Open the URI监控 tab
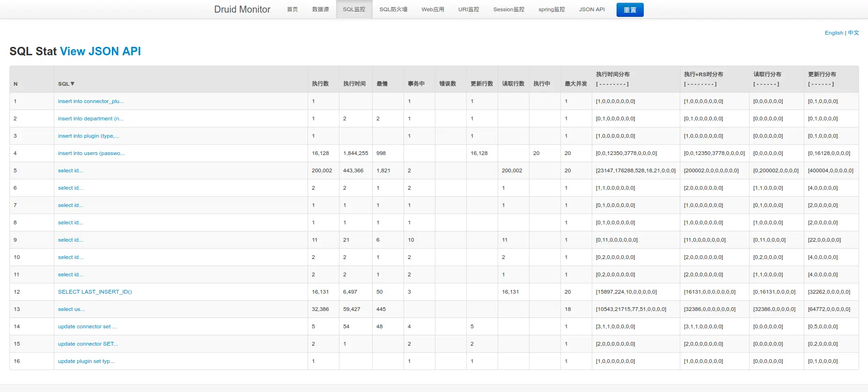Image resolution: width=868 pixels, height=392 pixels. 469,9
